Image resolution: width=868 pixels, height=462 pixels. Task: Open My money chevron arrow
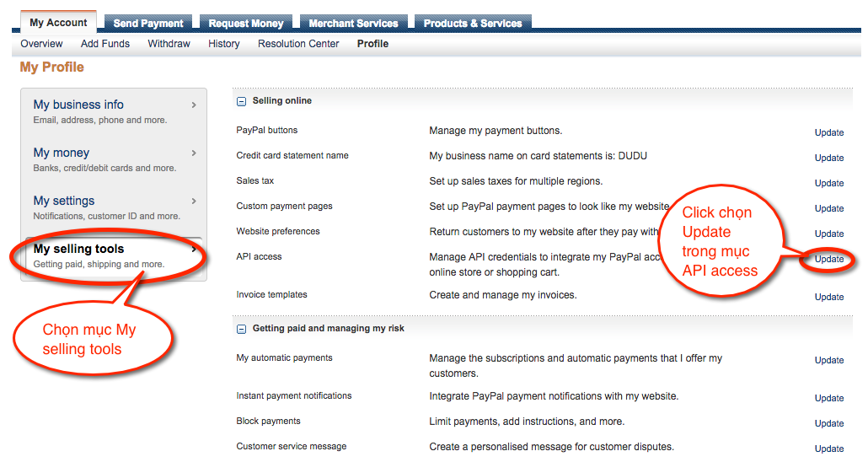point(194,153)
